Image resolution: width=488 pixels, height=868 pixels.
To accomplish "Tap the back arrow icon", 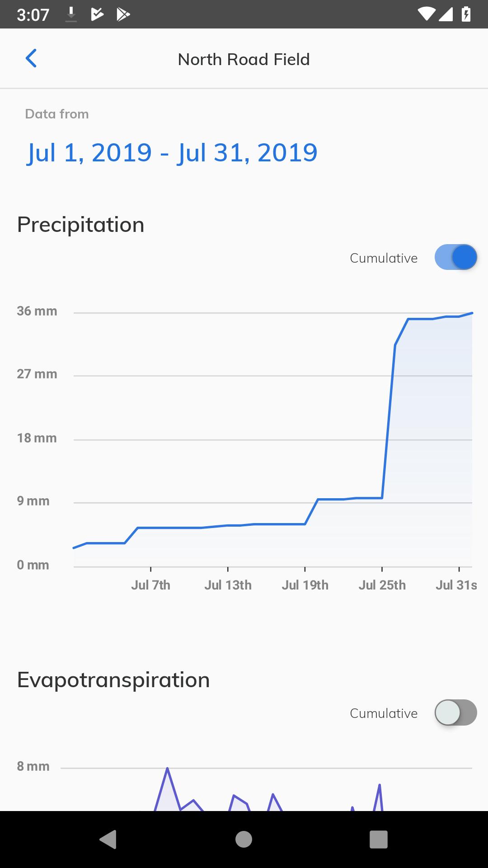I will (31, 58).
